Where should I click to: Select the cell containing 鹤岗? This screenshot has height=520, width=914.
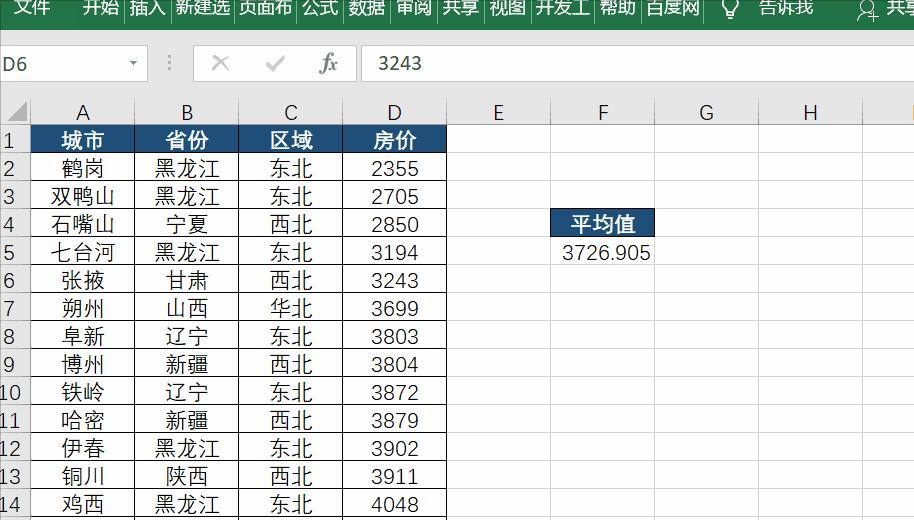tap(83, 168)
